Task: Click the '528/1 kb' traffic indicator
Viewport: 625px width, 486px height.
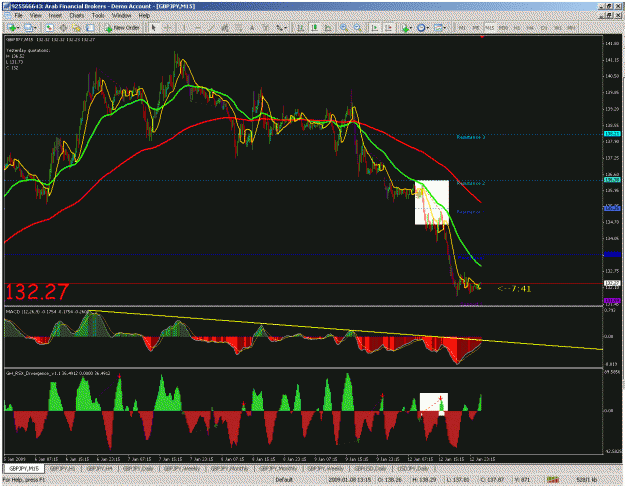Action: click(586, 480)
